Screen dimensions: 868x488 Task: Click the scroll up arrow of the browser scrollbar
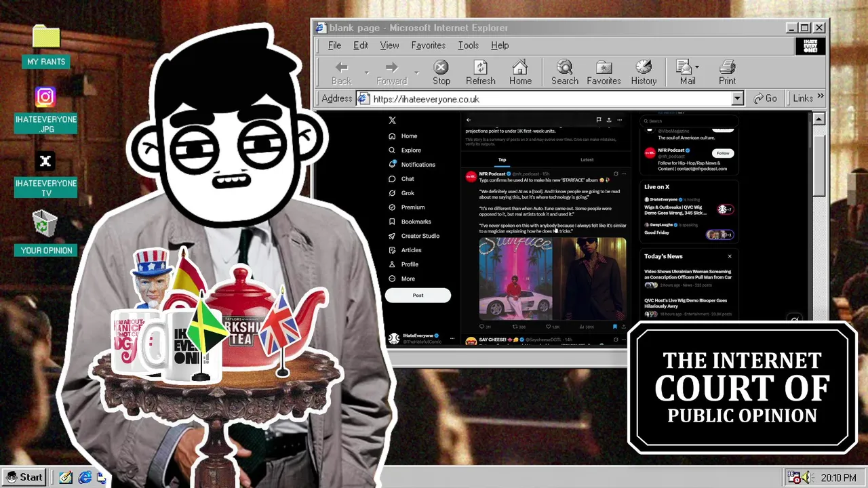click(818, 119)
